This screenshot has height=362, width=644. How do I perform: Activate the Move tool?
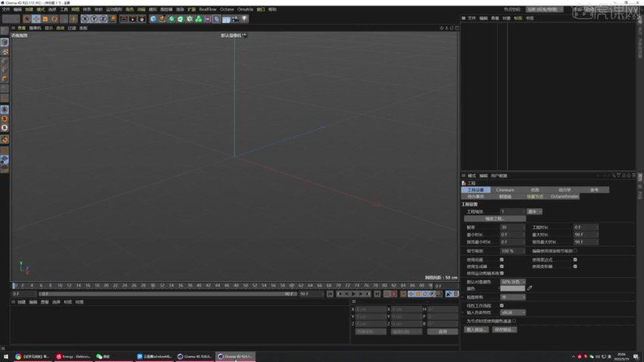[36, 19]
